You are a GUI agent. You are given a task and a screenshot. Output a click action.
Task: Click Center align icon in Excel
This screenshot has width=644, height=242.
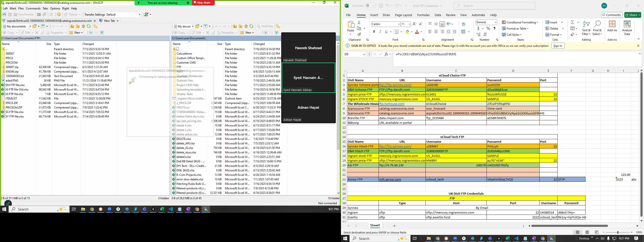pyautogui.click(x=436, y=32)
